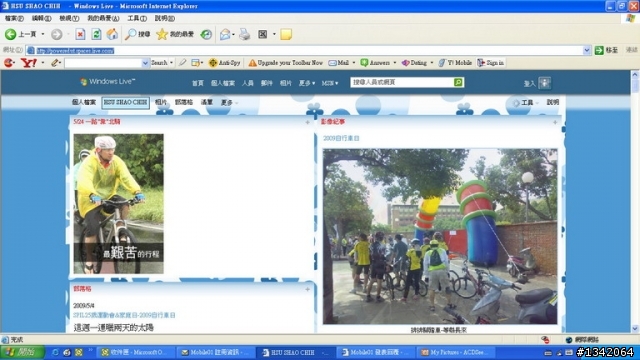Expand the address bar dropdown arrow
Viewport: 640px width, 360px height.
pos(587,51)
